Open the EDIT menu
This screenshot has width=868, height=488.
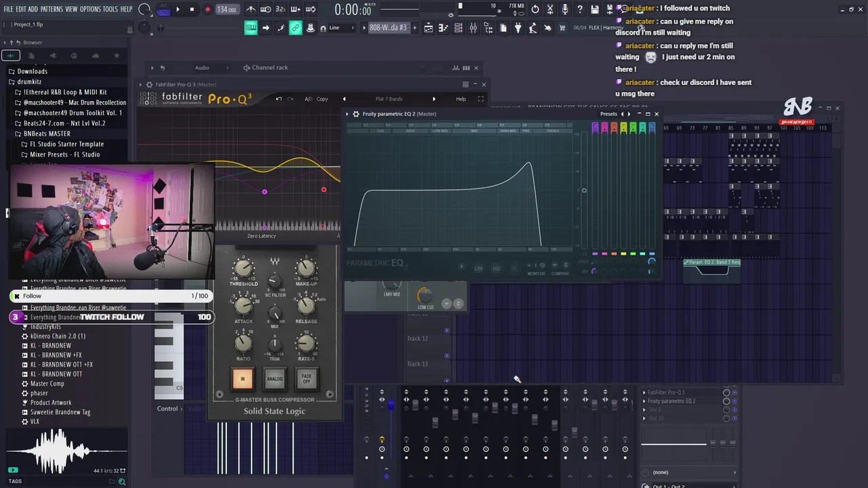(x=21, y=9)
